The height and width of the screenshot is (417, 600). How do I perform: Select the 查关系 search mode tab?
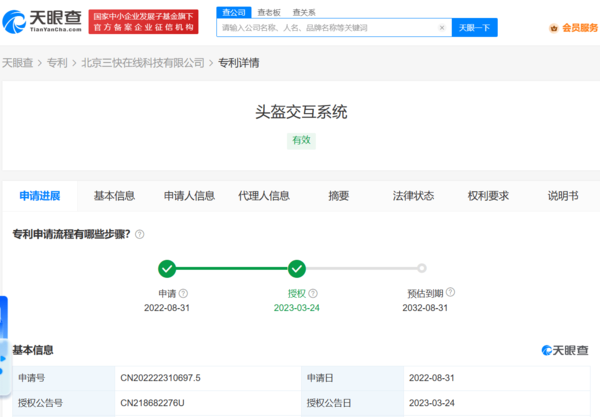(304, 12)
